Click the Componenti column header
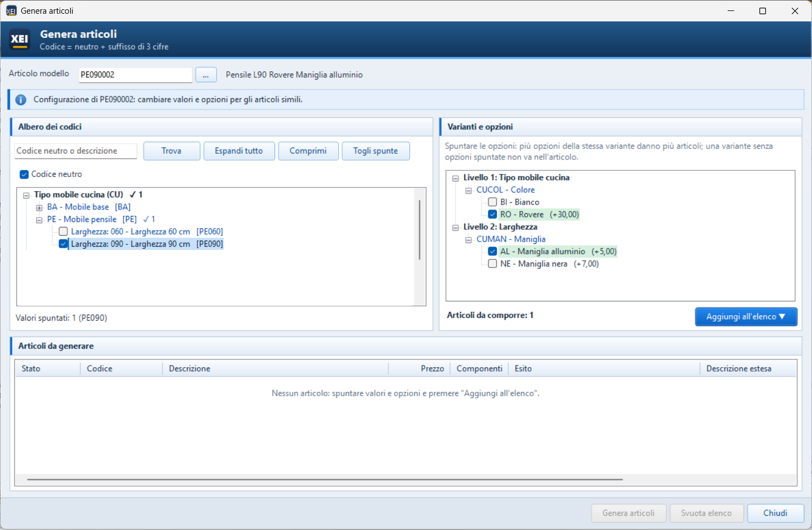This screenshot has width=812, height=530. tap(479, 369)
